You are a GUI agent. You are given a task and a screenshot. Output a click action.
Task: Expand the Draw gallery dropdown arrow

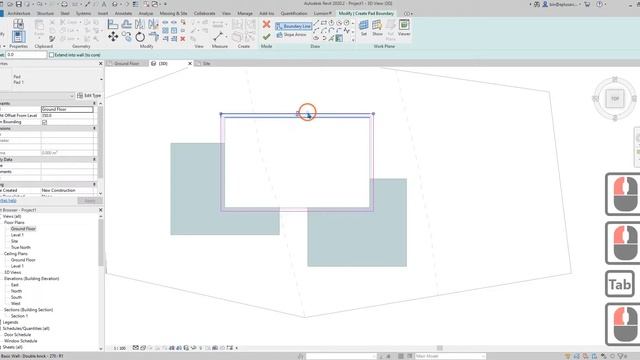pos(353,40)
